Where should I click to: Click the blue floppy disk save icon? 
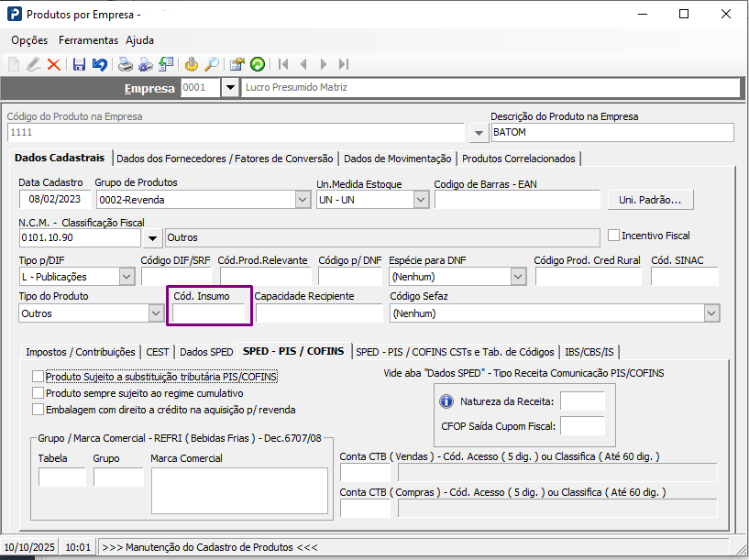(x=79, y=64)
